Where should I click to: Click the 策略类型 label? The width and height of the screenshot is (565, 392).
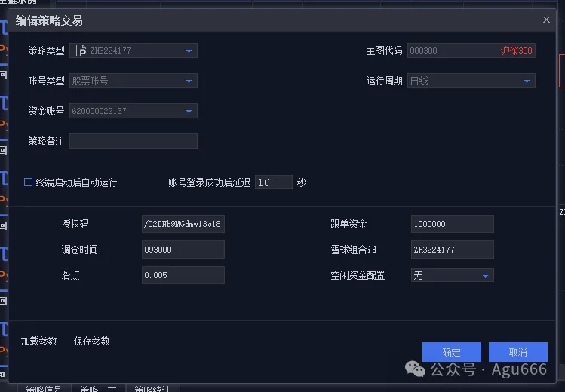(47, 51)
